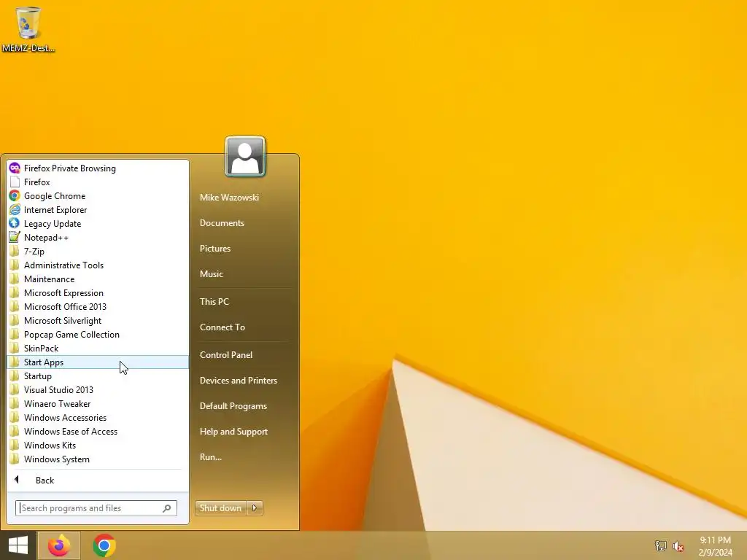Click the search magnifier icon
The image size is (747, 560).
[x=167, y=508]
